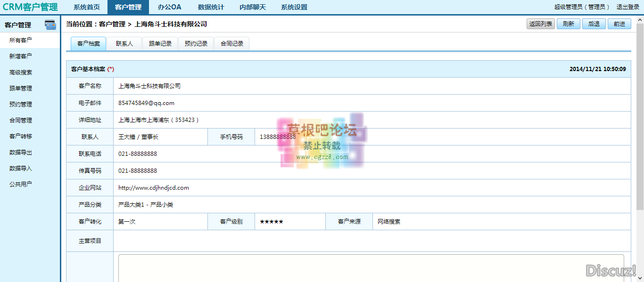
Task: View the 跟单记录 tab
Action: pos(160,43)
